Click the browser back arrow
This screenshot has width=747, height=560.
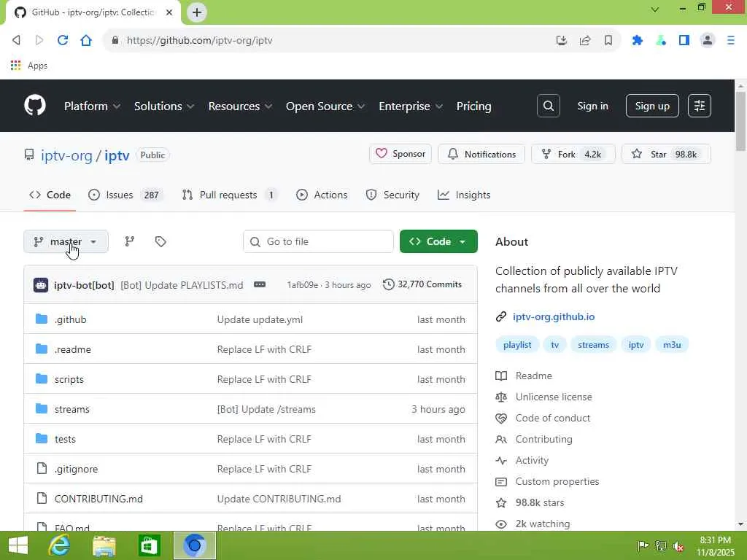pyautogui.click(x=16, y=41)
